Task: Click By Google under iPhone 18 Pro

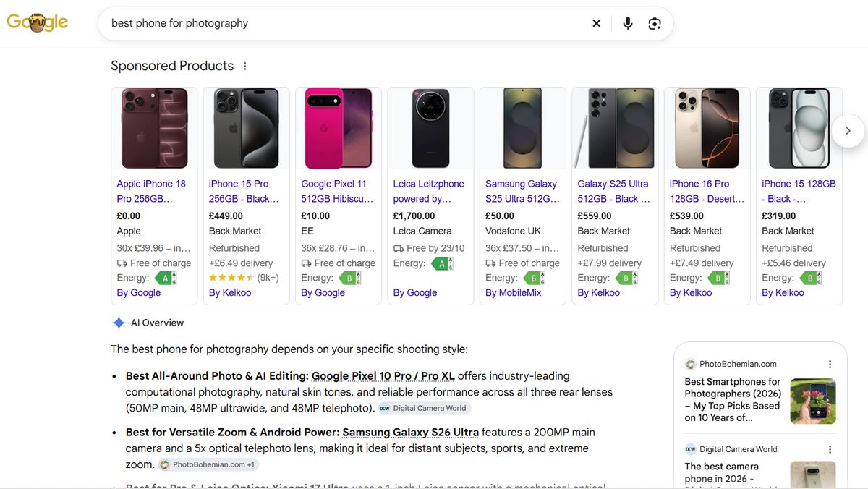Action: coord(138,293)
